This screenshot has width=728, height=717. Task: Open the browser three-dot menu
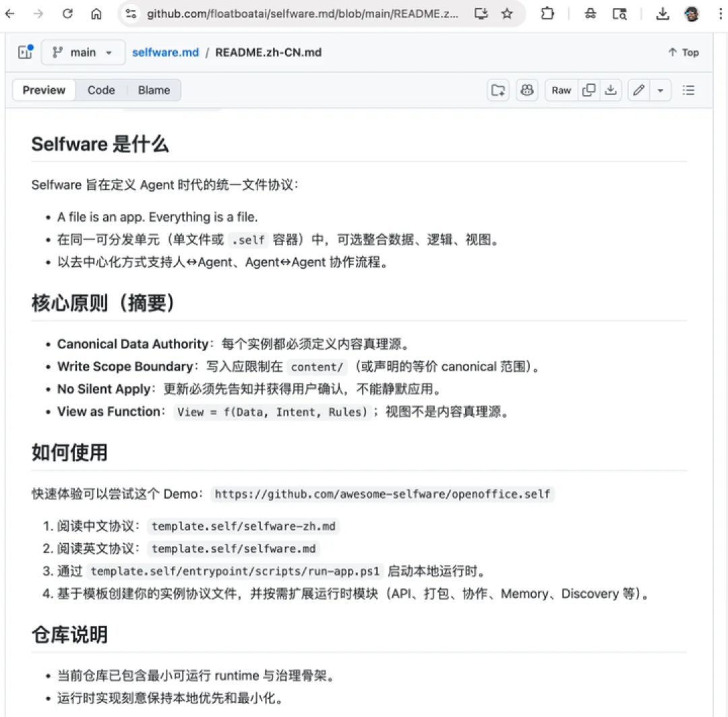720,14
